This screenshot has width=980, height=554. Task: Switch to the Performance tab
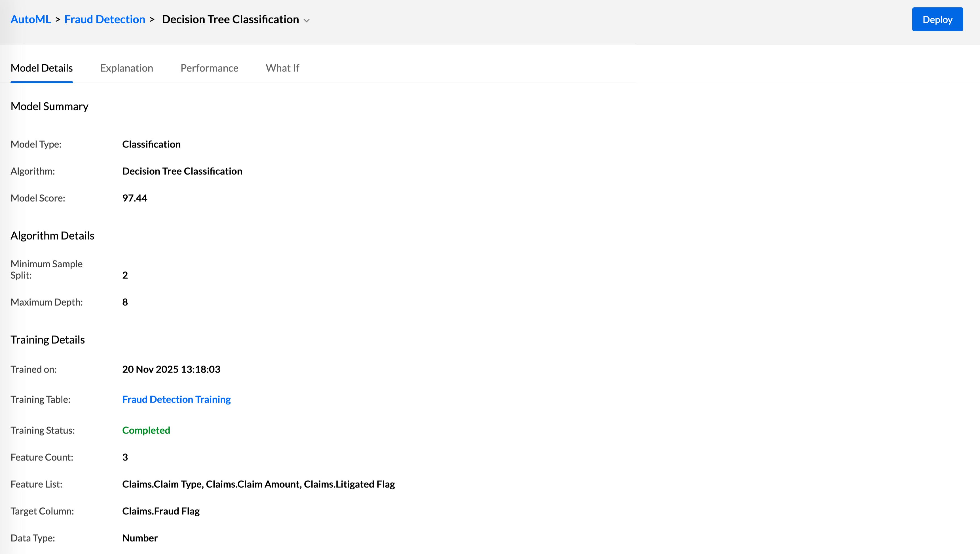(x=209, y=68)
